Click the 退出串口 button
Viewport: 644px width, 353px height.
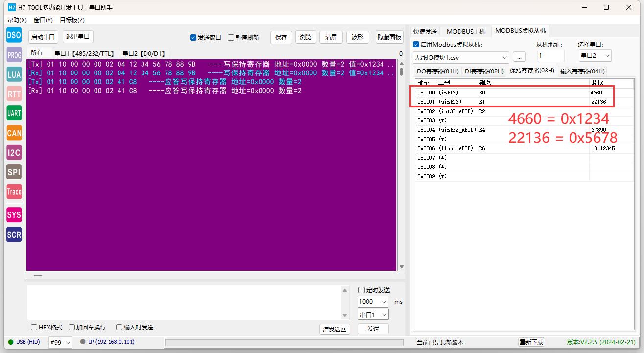pyautogui.click(x=78, y=37)
